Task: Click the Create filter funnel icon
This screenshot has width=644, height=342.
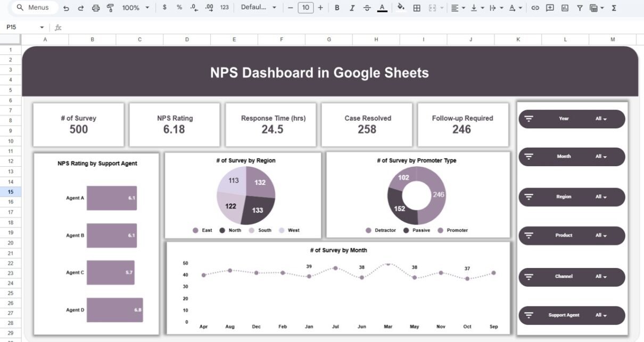Action: click(580, 8)
